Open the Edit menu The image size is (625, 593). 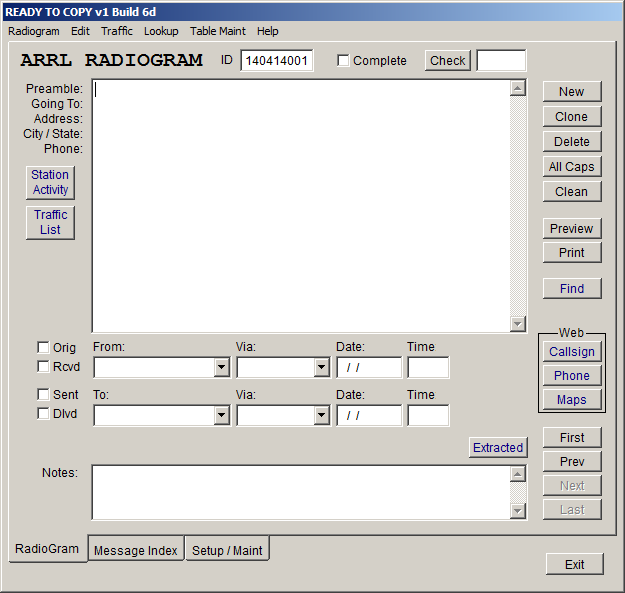[x=80, y=31]
